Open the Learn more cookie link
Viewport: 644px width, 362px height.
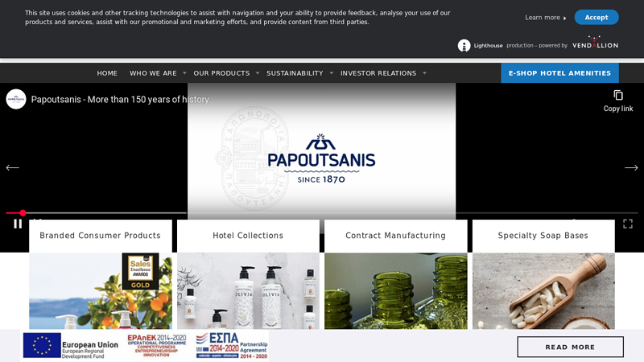[x=546, y=18]
